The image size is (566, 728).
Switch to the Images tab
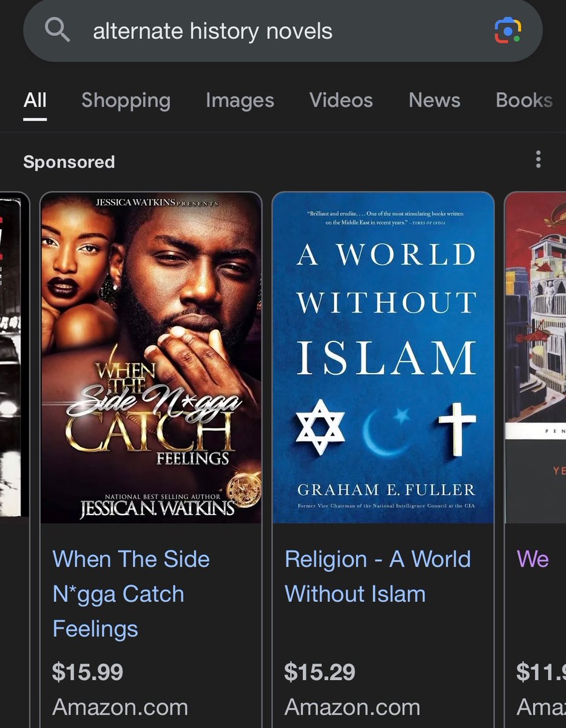coord(240,101)
